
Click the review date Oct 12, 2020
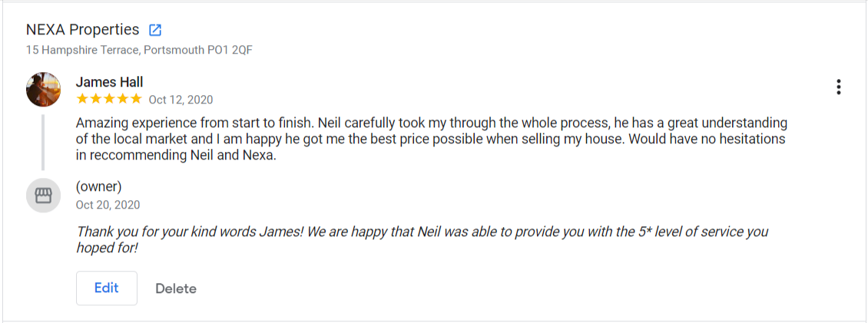[181, 100]
